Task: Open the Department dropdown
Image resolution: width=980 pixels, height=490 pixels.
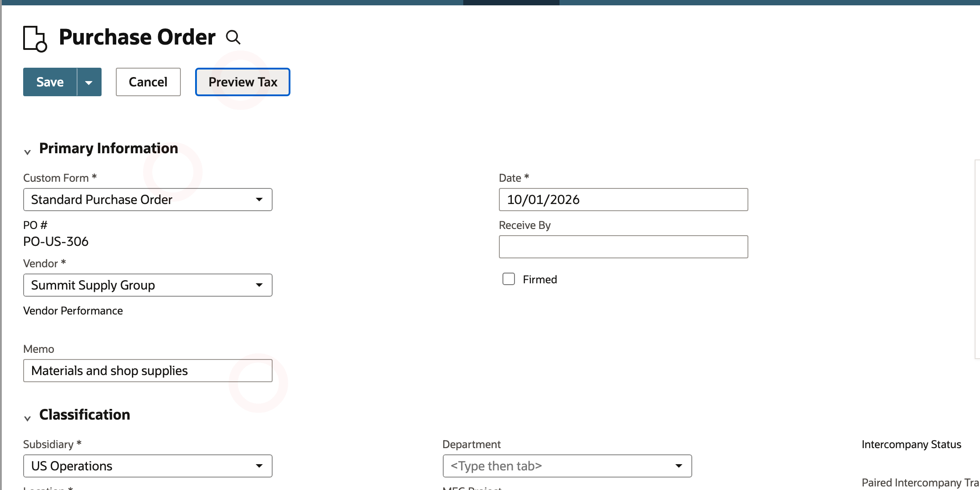Action: tap(568, 466)
